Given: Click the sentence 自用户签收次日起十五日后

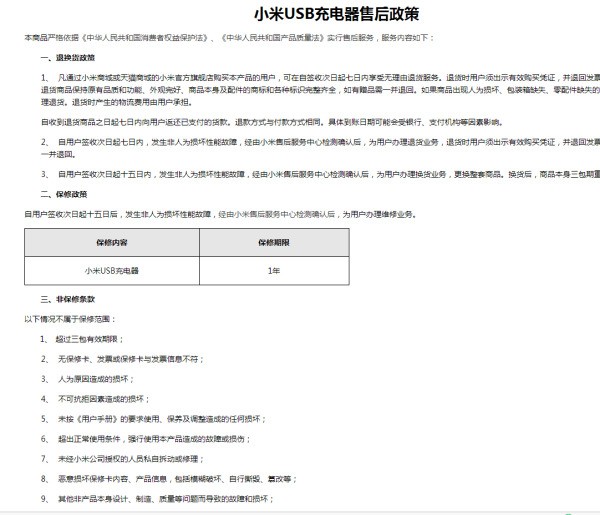Looking at the screenshot, I should [220, 214].
